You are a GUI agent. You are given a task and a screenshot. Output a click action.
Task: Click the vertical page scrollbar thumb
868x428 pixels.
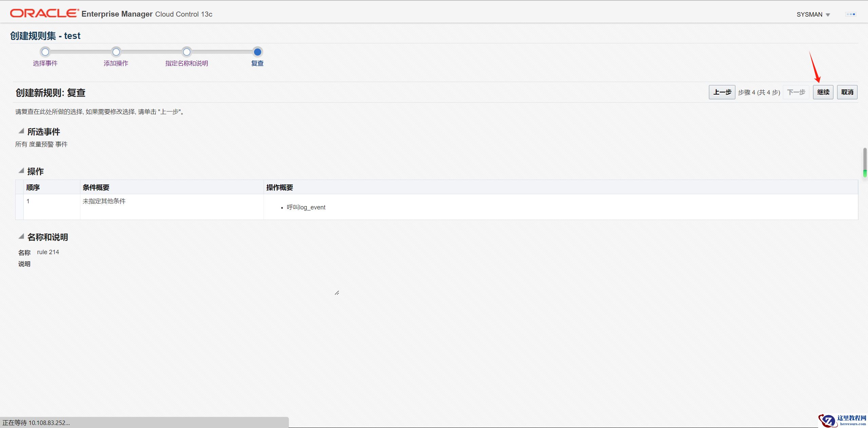[865, 162]
